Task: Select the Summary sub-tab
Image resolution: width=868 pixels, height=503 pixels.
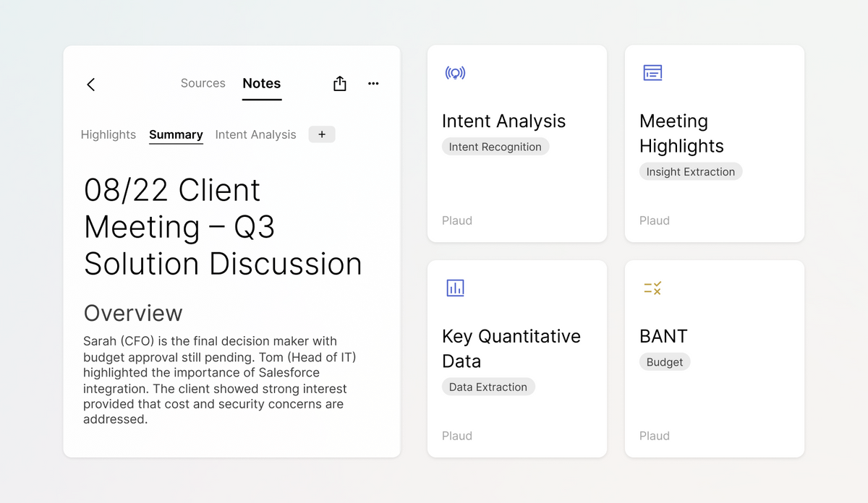Action: pyautogui.click(x=176, y=134)
